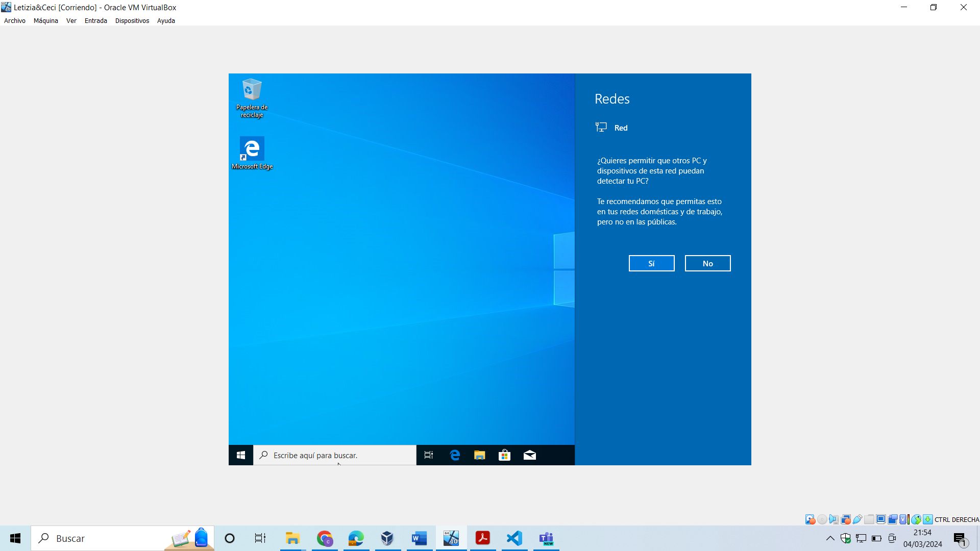Open the Ver menu

[71, 21]
